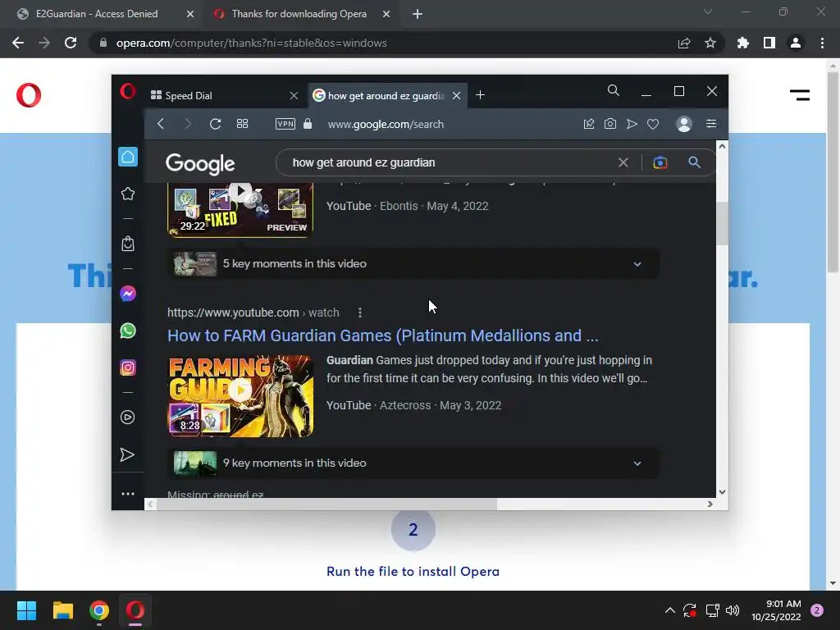
Task: Search by image with Google Lens icon
Action: click(660, 162)
